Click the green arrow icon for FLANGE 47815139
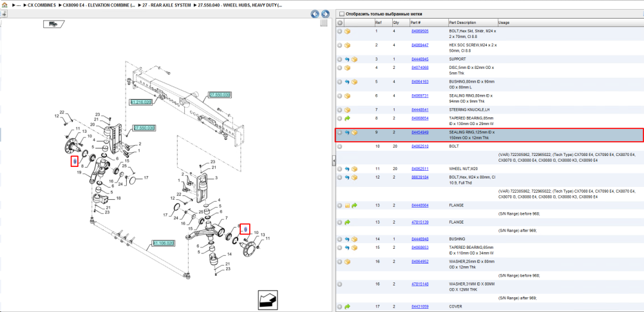 click(x=347, y=222)
